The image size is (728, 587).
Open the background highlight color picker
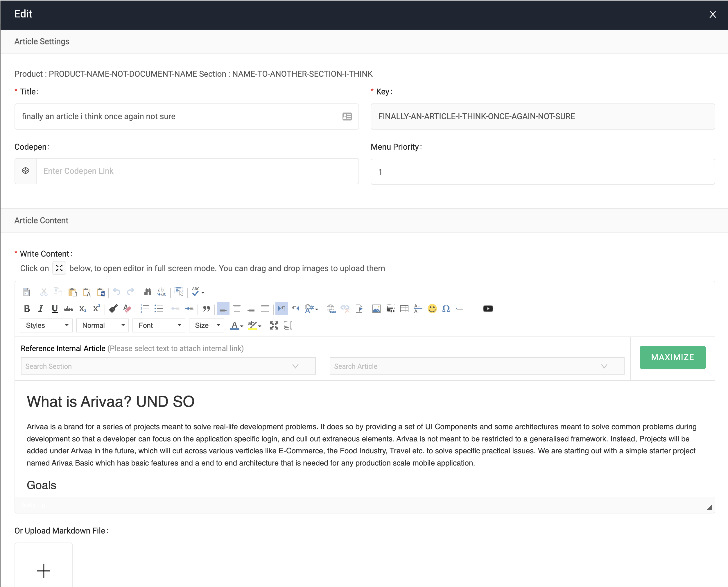point(254,325)
